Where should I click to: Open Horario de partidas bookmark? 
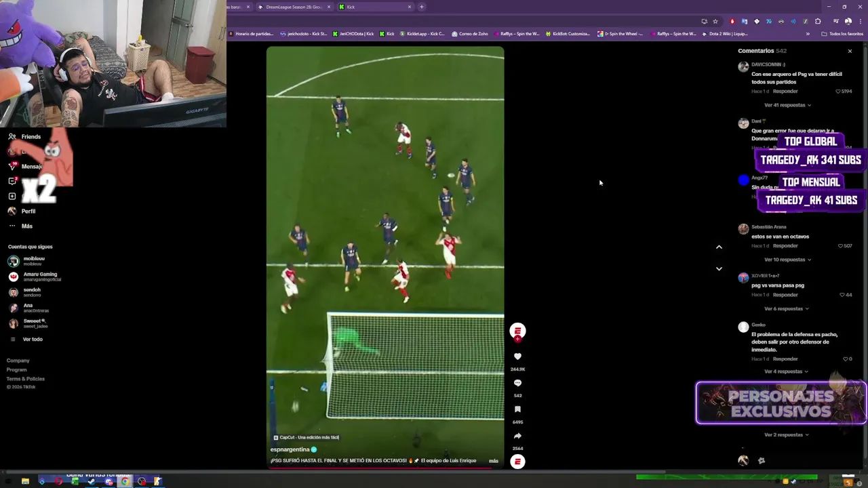252,34
